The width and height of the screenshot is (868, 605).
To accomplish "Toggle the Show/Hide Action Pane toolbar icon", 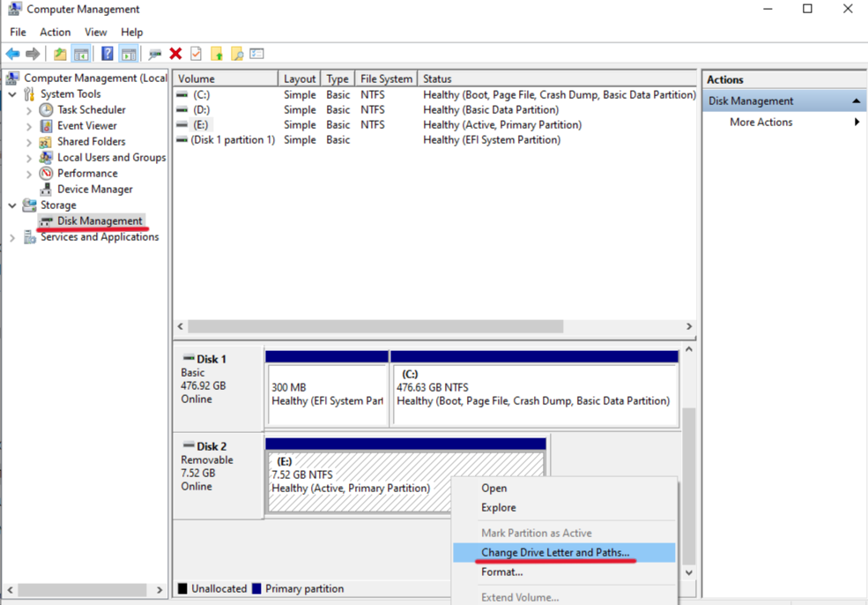I will (128, 53).
